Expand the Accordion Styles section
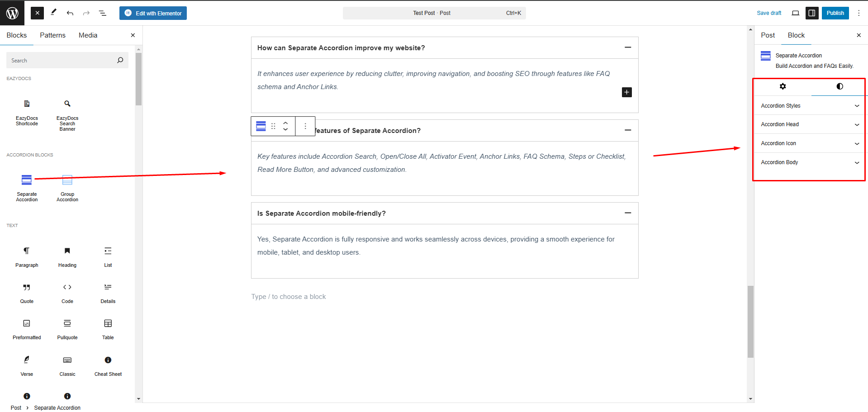This screenshot has height=412, width=868. pyautogui.click(x=809, y=105)
